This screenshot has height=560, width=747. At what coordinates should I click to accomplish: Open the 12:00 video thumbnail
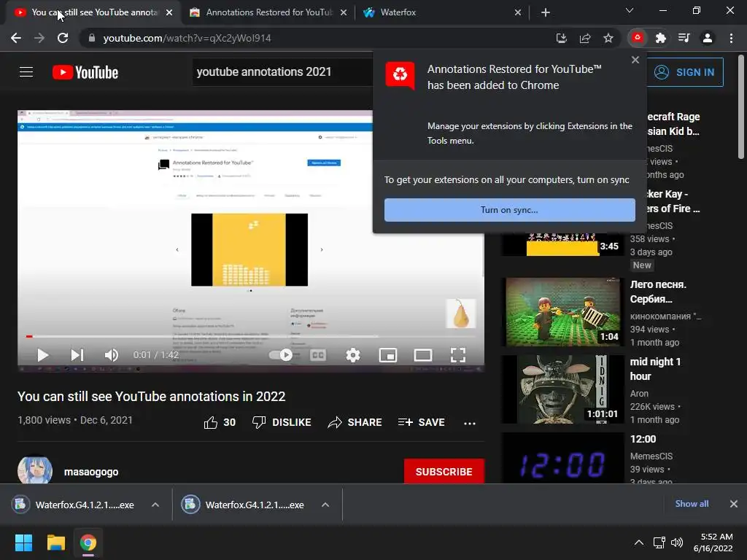pos(562,458)
